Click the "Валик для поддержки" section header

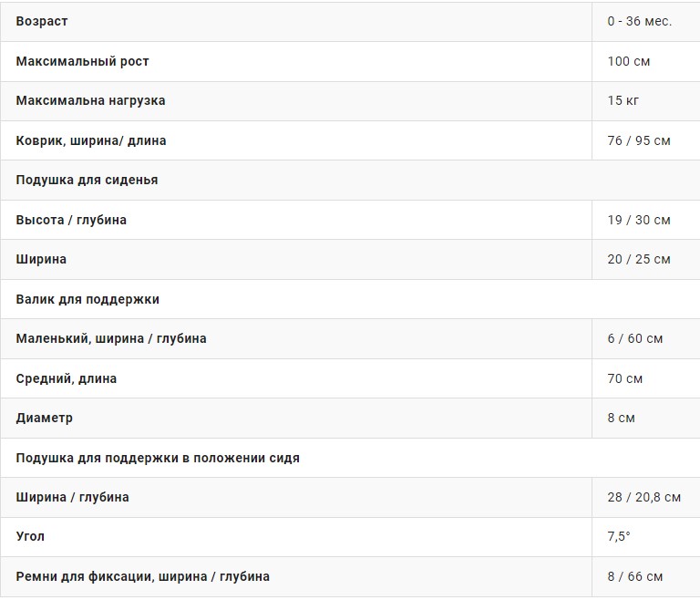coord(87,299)
